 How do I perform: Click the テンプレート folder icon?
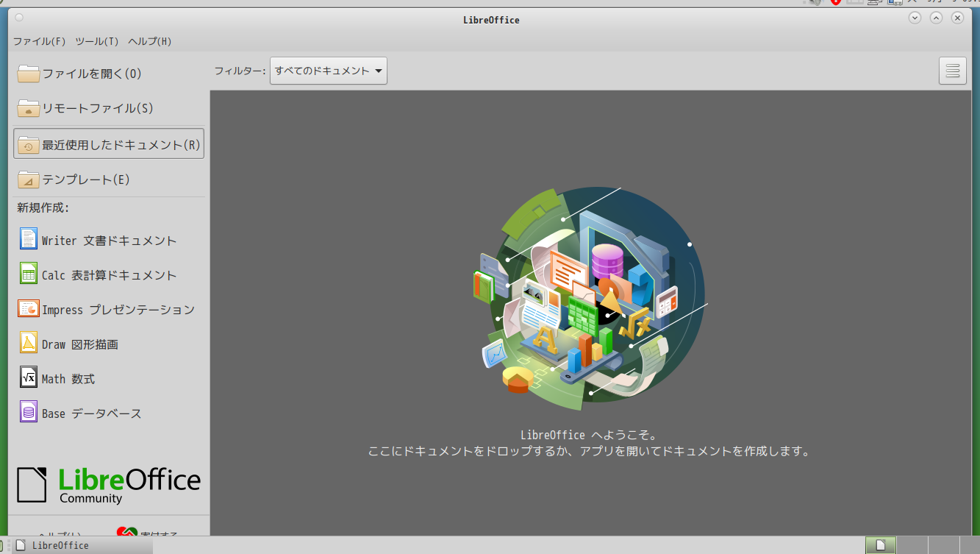pos(29,180)
